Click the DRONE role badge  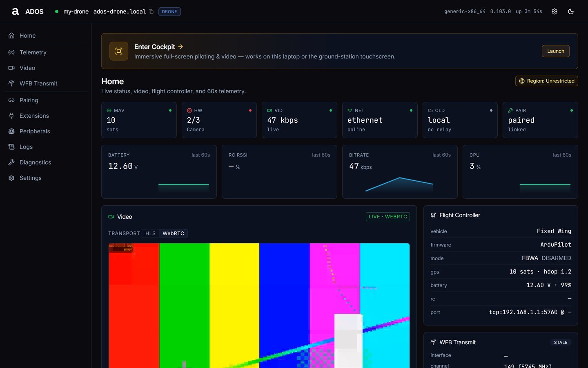click(x=169, y=11)
